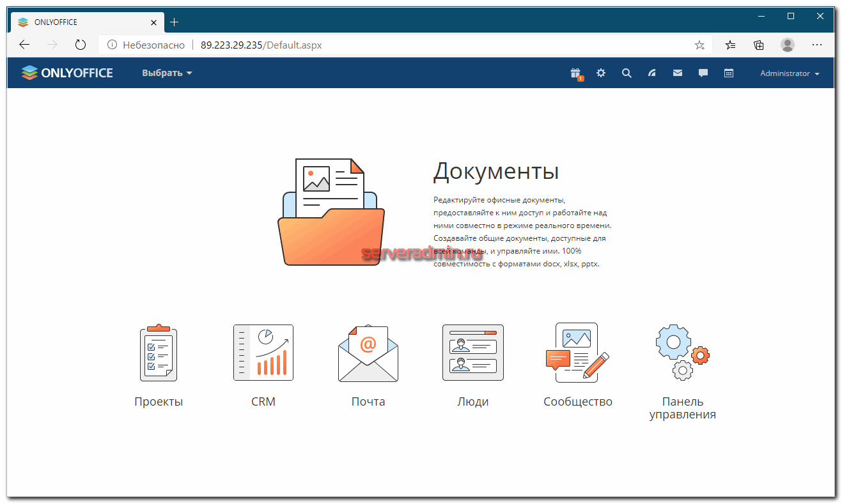Open the mail envelope icon in header
The image size is (842, 504).
678,73
